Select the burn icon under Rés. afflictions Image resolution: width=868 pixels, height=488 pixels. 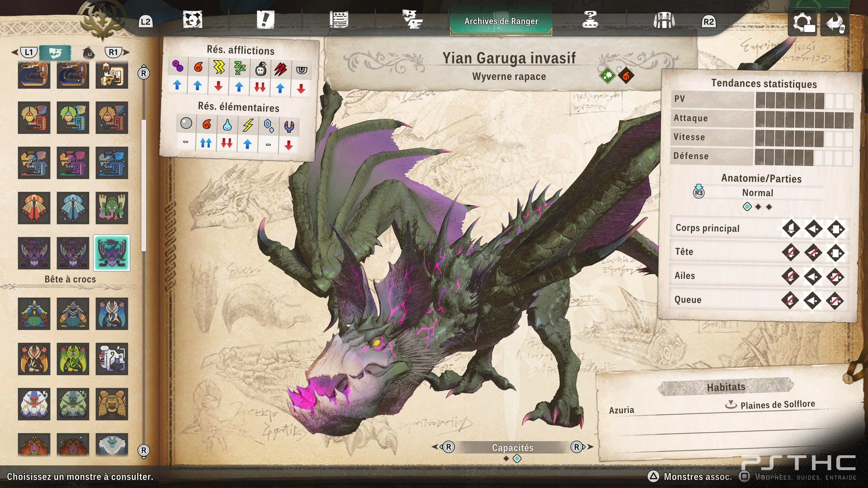pos(198,67)
